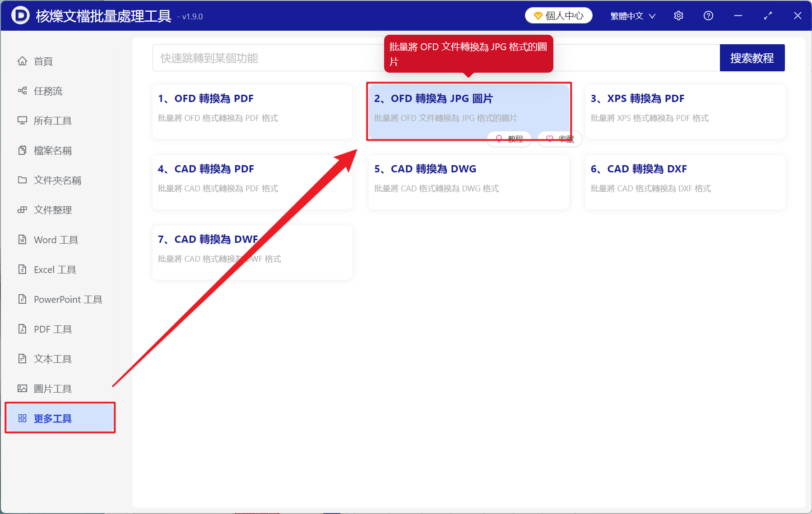Toggle fullscreen mode with the expand arrows

coord(768,15)
